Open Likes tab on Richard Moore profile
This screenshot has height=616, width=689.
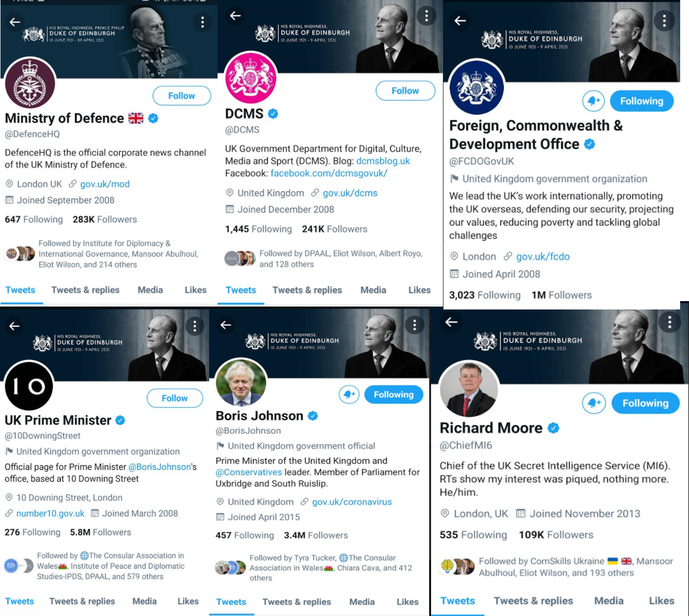[661, 600]
